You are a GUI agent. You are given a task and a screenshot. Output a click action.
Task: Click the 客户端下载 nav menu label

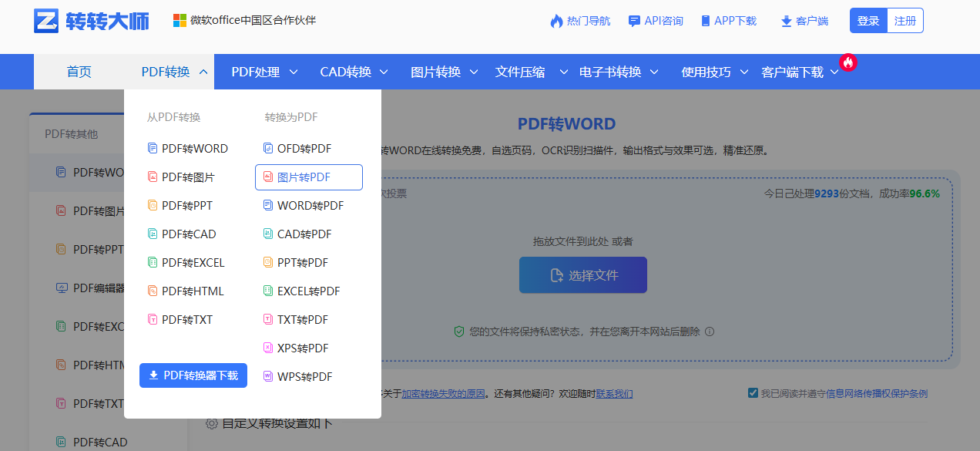[792, 72]
